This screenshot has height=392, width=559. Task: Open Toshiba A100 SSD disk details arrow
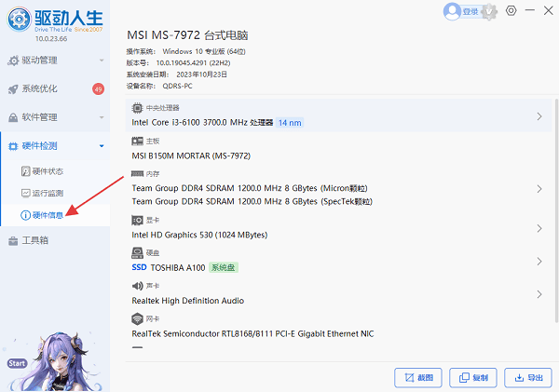click(x=539, y=262)
